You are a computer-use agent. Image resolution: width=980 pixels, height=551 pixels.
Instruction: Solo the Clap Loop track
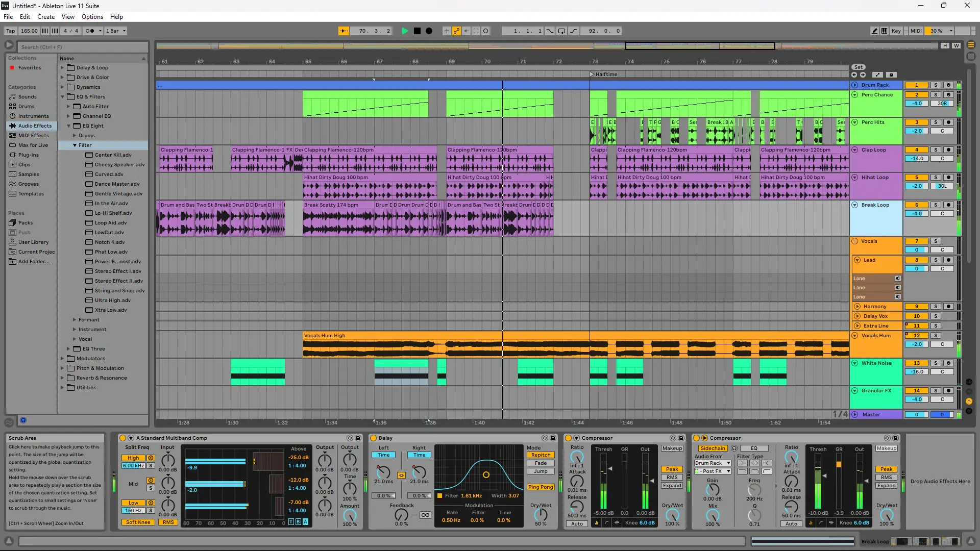click(936, 150)
